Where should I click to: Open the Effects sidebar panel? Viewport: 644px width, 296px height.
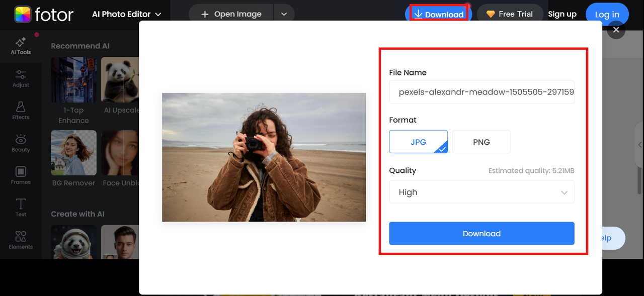pyautogui.click(x=21, y=111)
